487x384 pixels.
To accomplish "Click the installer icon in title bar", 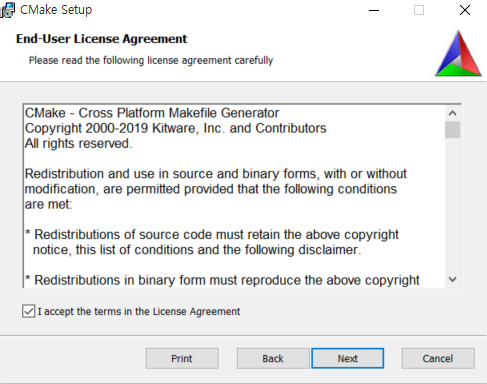I will pos(7,10).
